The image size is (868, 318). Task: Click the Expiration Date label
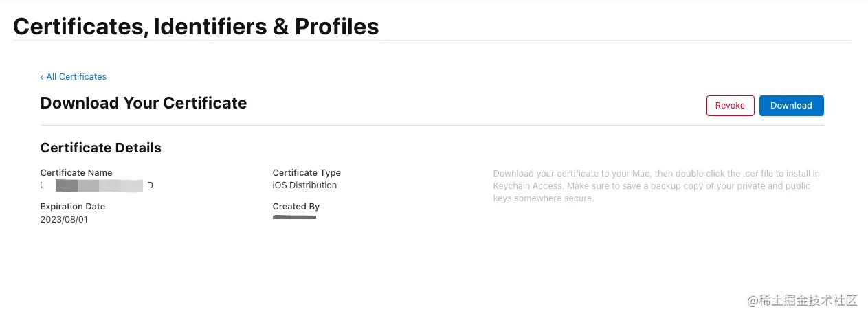(73, 207)
